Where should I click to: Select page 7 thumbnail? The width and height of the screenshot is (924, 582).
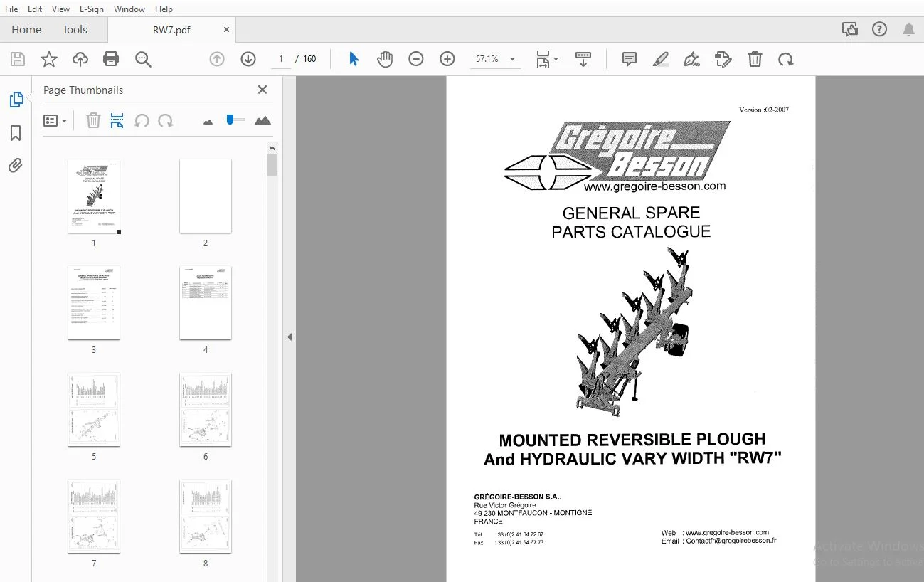point(94,517)
